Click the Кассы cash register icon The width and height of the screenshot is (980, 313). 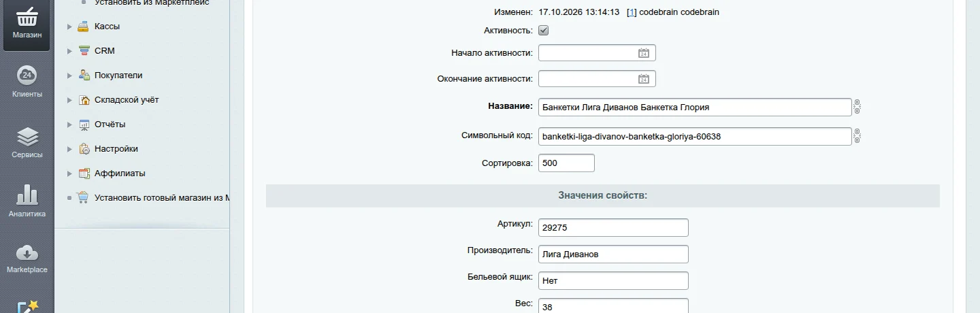(x=84, y=27)
